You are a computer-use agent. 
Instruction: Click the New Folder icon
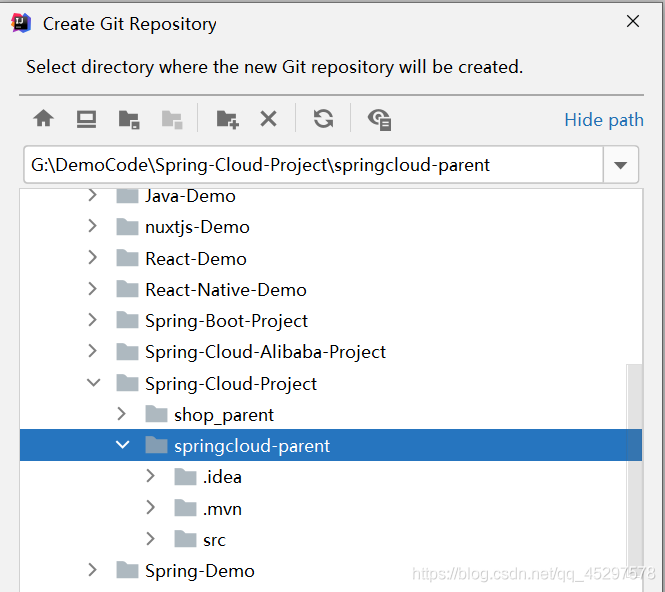(x=227, y=120)
